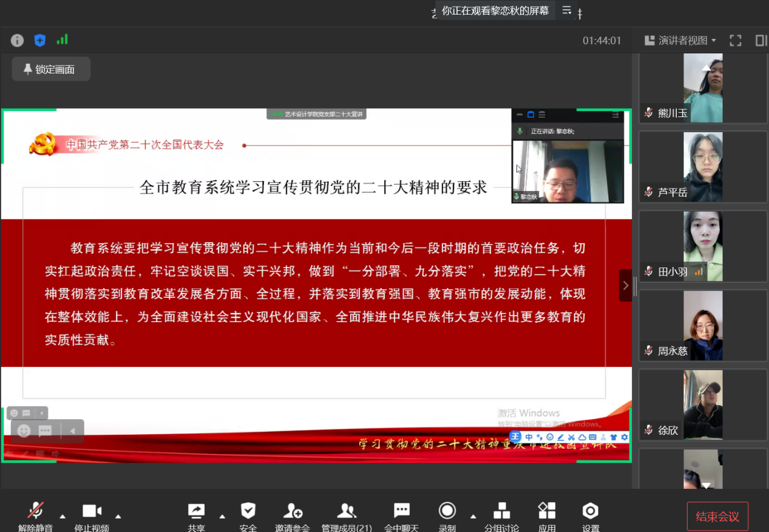
Task: Click speaker video thumbnail of 黎恋秋
Action: (568, 172)
